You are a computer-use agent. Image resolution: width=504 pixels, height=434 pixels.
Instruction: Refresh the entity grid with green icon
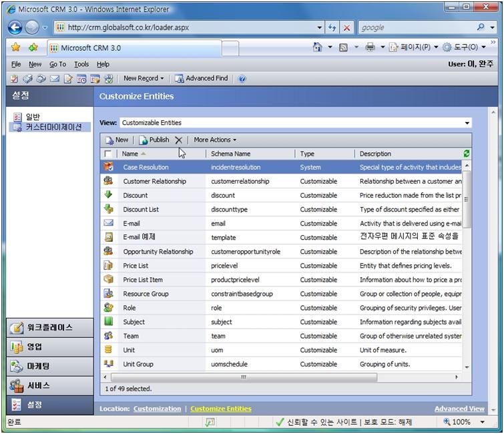467,154
